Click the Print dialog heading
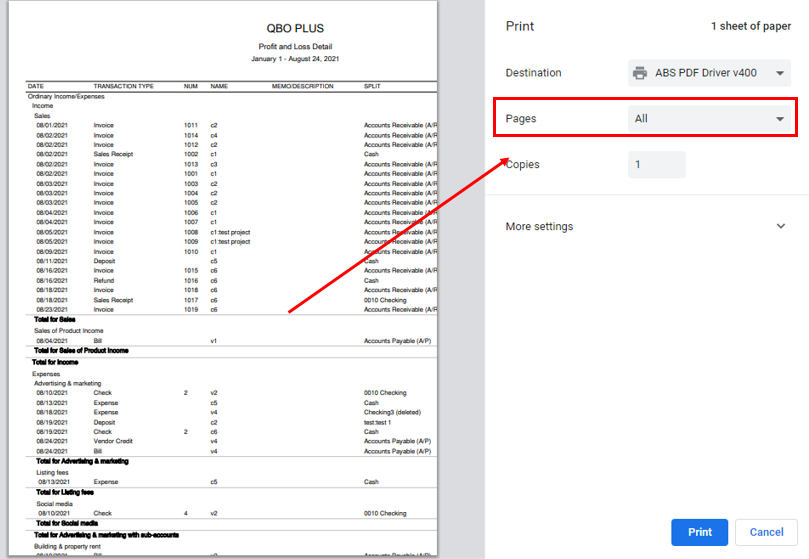 tap(520, 26)
